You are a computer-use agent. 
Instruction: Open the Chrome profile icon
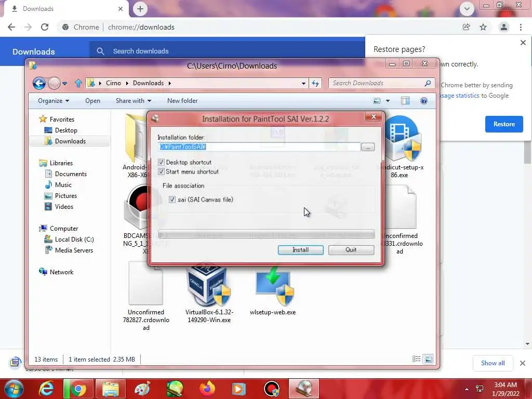[504, 27]
